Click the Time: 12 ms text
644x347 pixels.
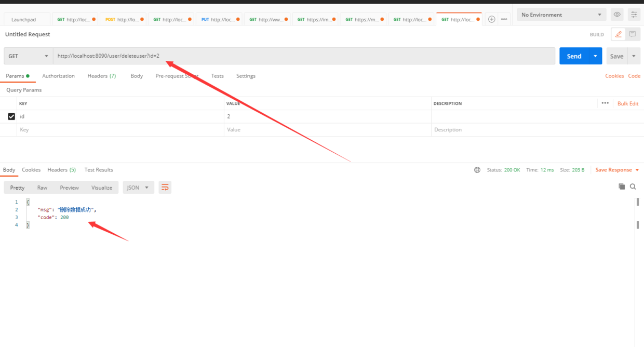[x=540, y=170]
